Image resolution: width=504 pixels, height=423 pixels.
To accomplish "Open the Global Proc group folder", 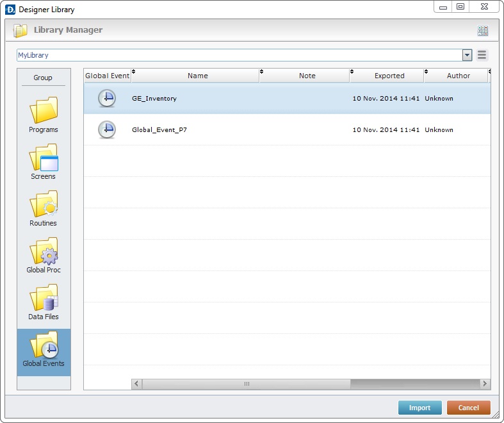I will (44, 256).
